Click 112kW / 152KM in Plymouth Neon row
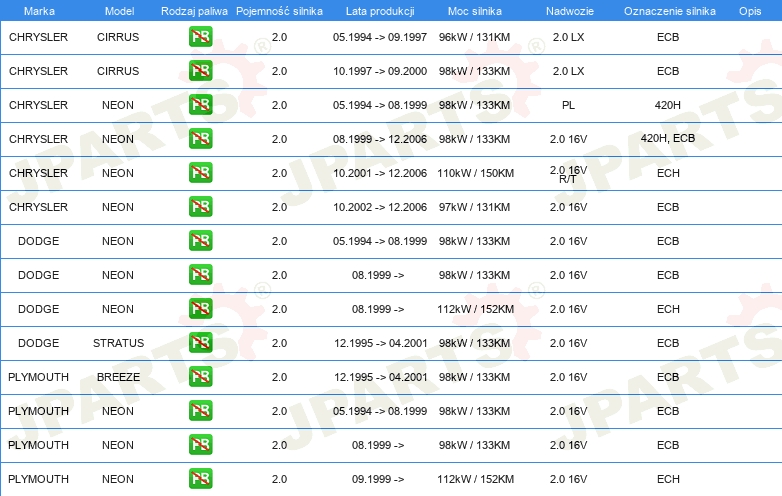 click(x=475, y=479)
